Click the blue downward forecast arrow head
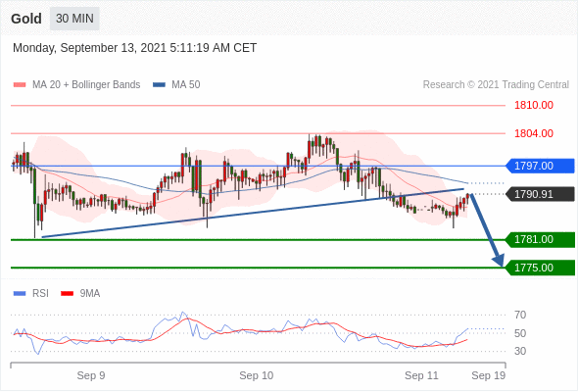 click(x=499, y=260)
